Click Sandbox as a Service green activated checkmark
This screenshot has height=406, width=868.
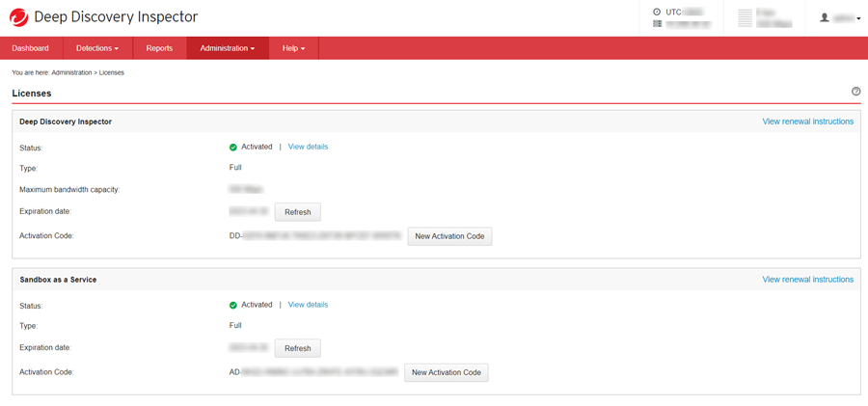(233, 306)
